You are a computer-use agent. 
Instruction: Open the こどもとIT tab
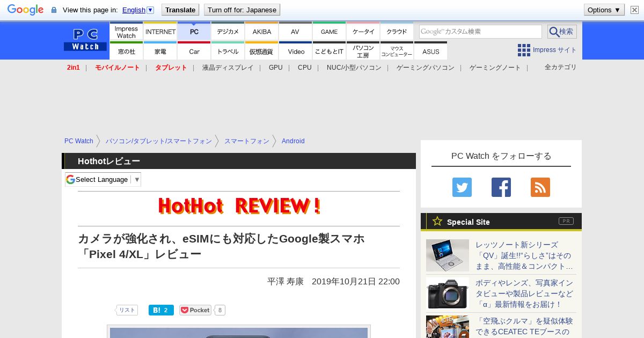(x=329, y=51)
